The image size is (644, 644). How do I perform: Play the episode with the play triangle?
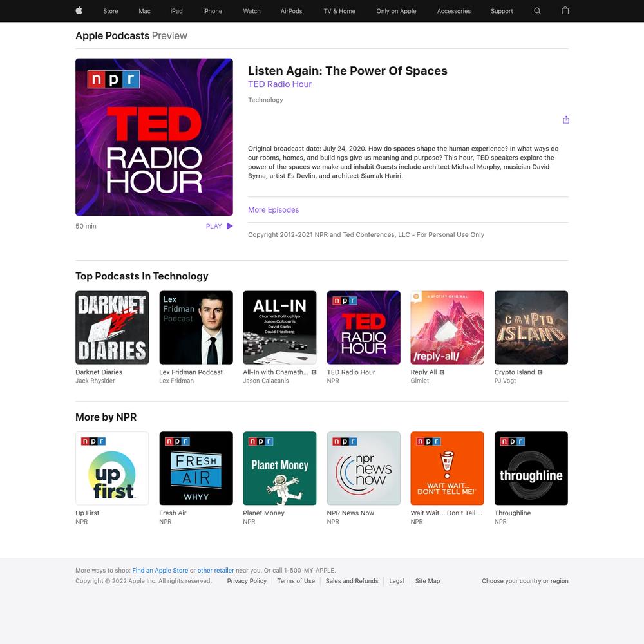tap(230, 226)
